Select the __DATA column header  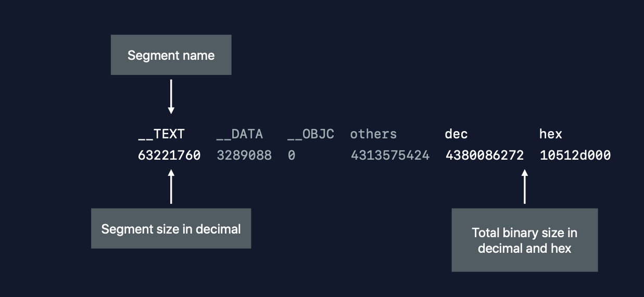[239, 134]
